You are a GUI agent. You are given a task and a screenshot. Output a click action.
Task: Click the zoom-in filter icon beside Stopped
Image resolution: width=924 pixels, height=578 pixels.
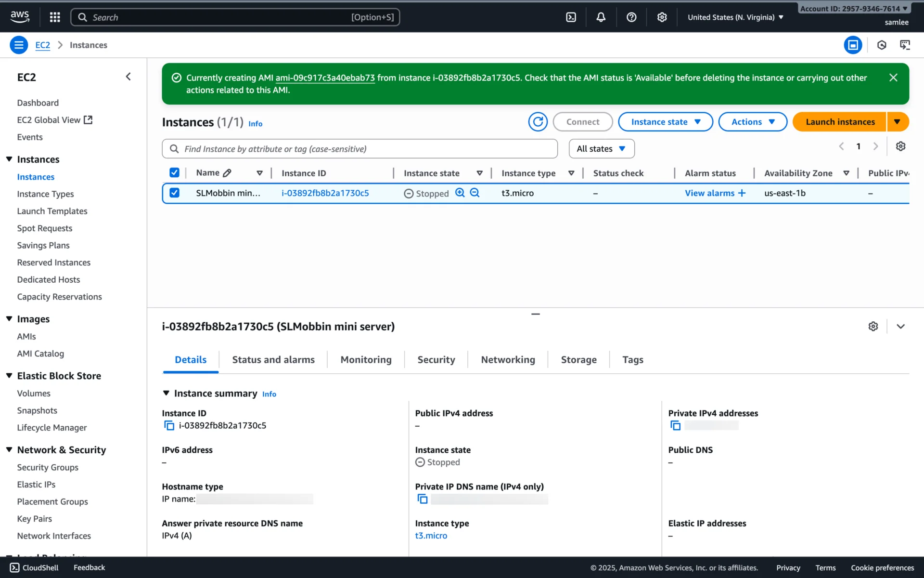click(x=460, y=193)
